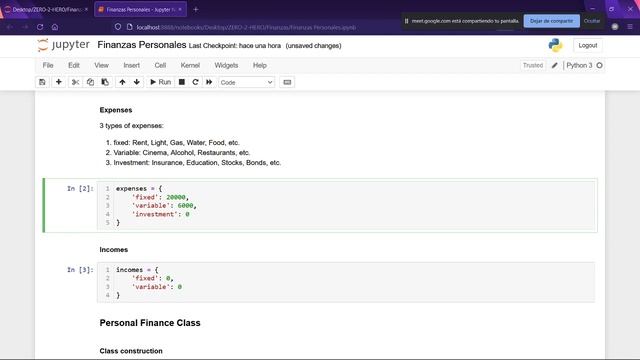Open the browser hamburger menu
Screen dimensions: 640x360
tap(630, 27)
